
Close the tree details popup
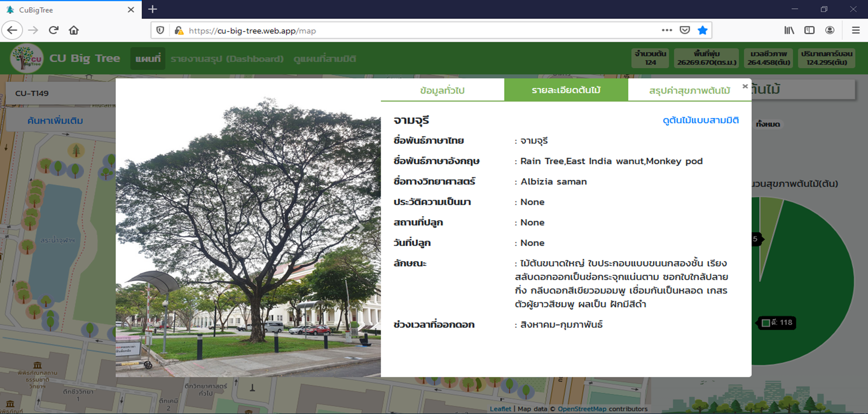(x=745, y=86)
